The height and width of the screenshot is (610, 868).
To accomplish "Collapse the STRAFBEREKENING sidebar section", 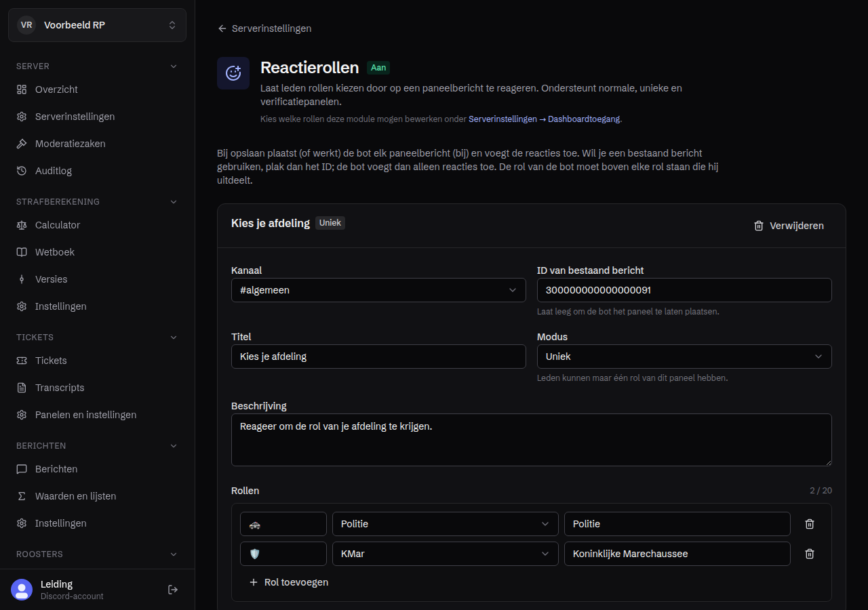I will [174, 202].
